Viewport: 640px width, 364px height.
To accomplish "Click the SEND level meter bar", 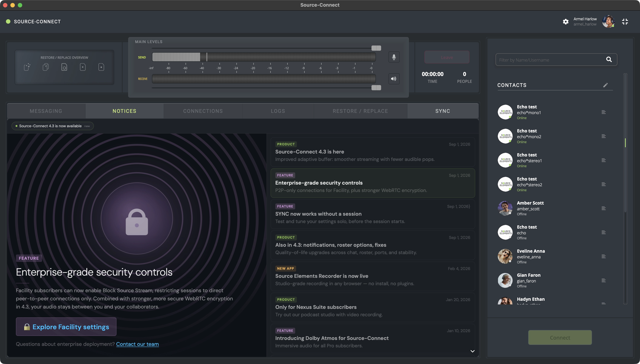I will (x=264, y=57).
